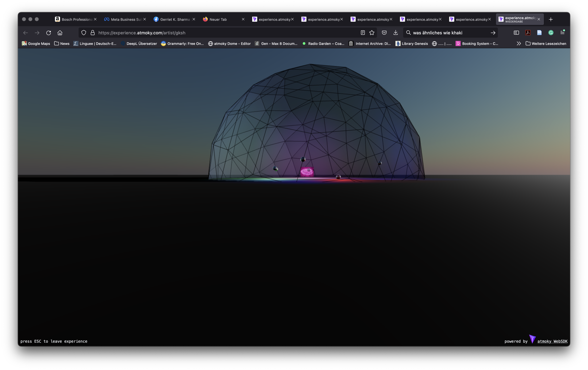Click the padlock site information icon
Image resolution: width=588 pixels, height=370 pixels.
(x=92, y=33)
